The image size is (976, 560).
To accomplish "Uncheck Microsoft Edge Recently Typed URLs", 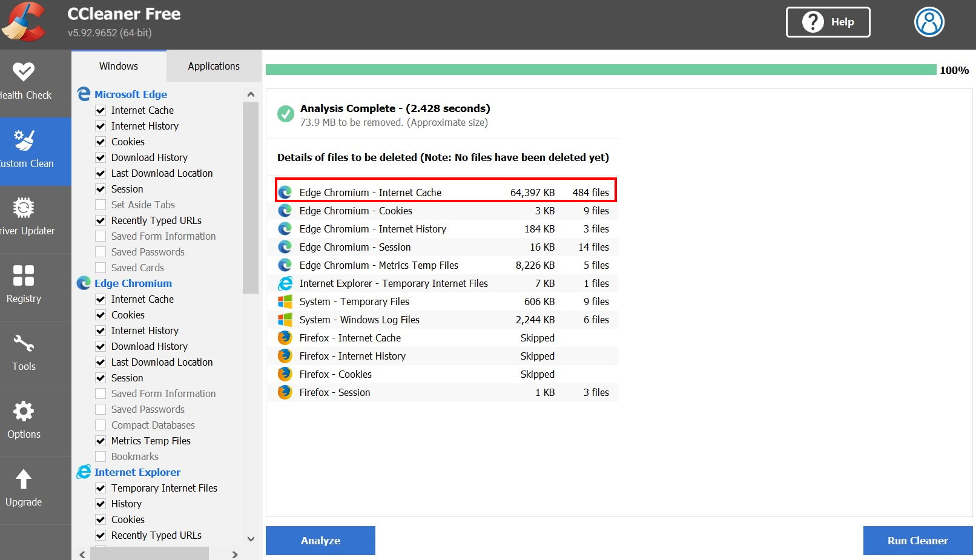I will point(101,220).
